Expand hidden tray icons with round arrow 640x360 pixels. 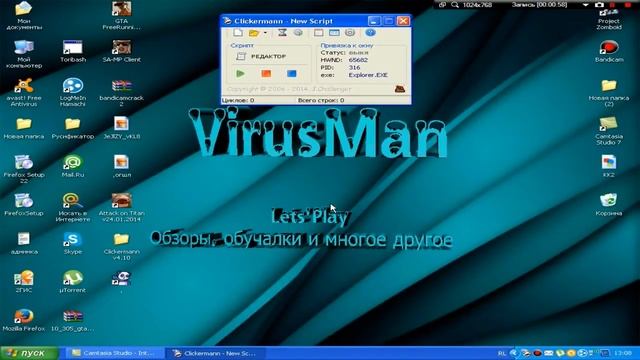pyautogui.click(x=513, y=353)
